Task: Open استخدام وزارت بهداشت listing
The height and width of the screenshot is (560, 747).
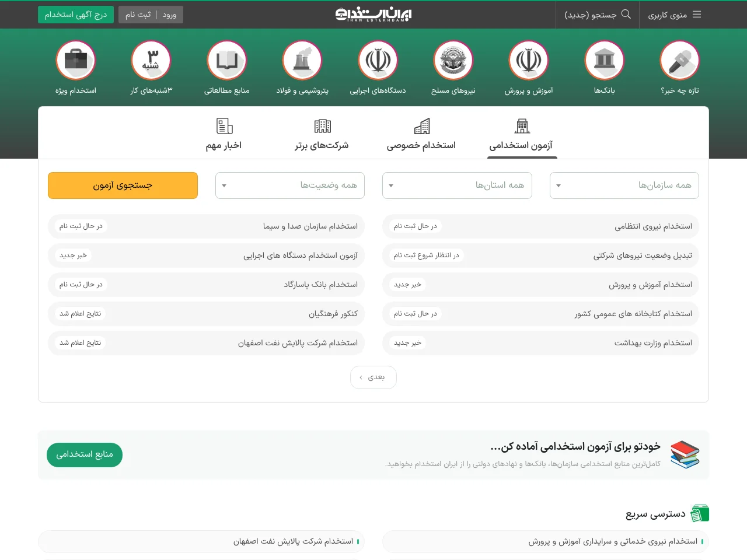Action: 540,343
